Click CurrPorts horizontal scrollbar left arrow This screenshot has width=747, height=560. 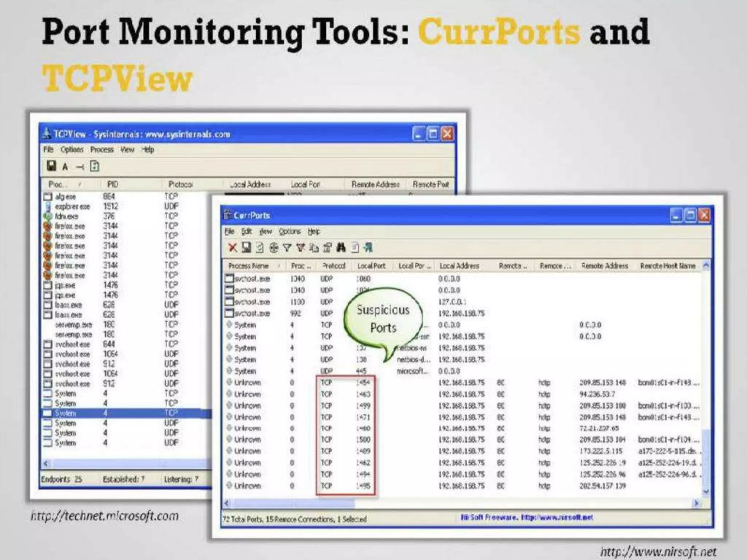pos(227,503)
